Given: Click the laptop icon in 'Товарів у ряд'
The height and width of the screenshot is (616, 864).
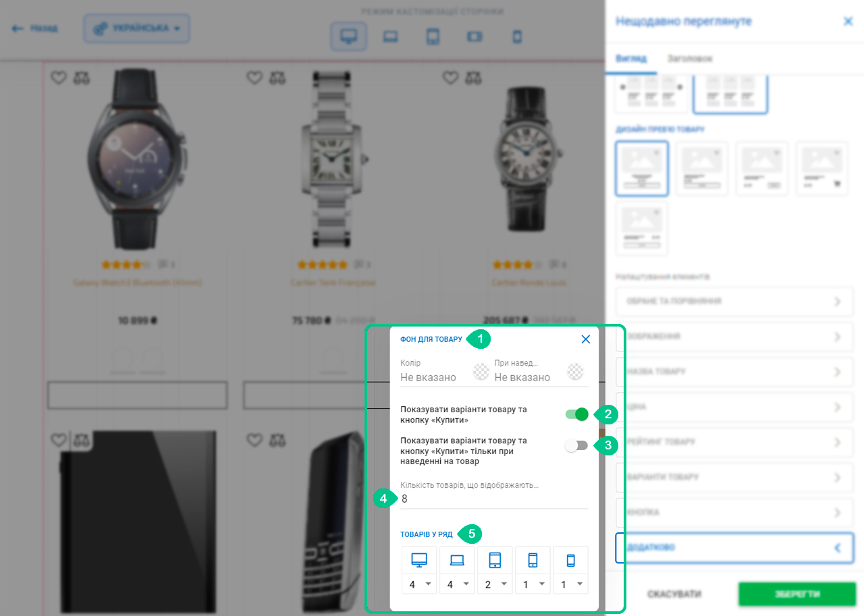Looking at the screenshot, I should click(457, 560).
